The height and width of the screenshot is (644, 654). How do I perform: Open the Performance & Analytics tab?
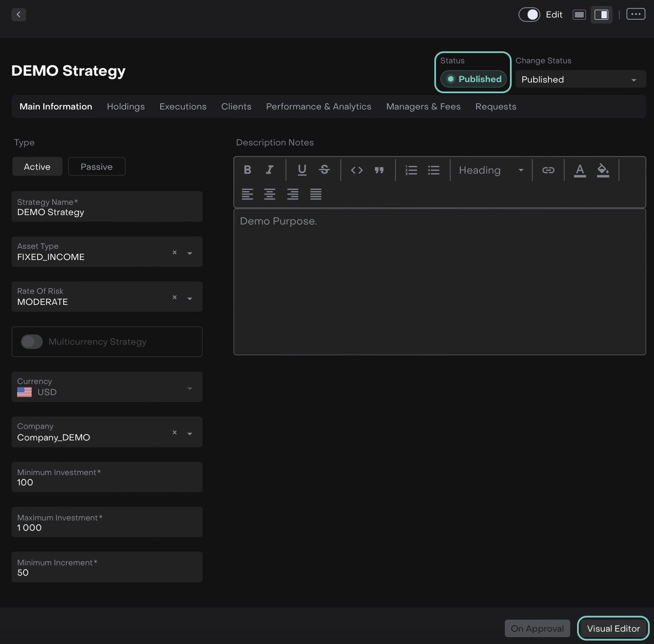point(318,106)
